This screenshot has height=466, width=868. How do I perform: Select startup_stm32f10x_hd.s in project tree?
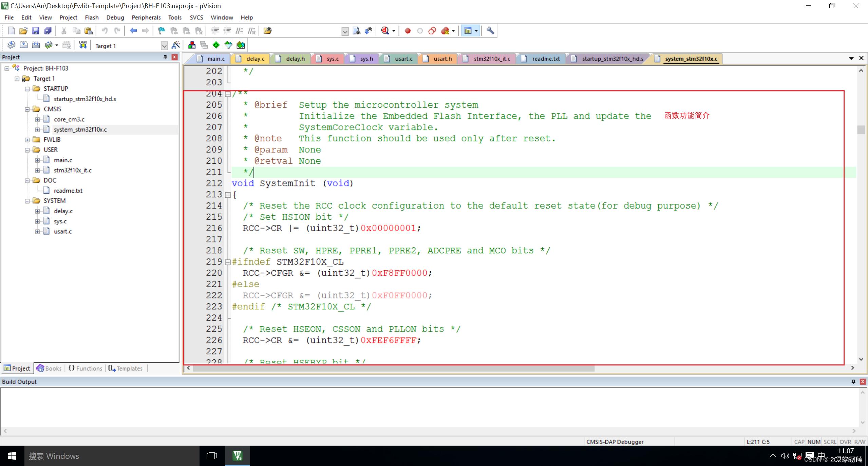point(85,99)
